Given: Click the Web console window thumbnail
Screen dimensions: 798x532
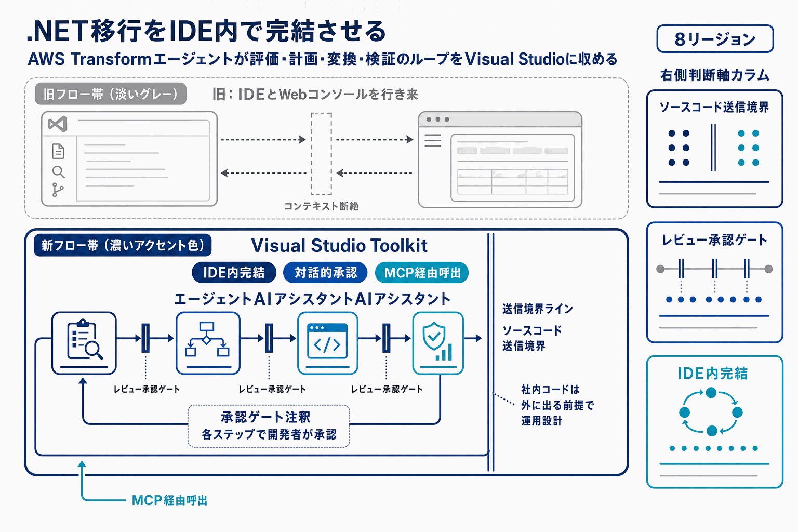Looking at the screenshot, I should (x=500, y=159).
